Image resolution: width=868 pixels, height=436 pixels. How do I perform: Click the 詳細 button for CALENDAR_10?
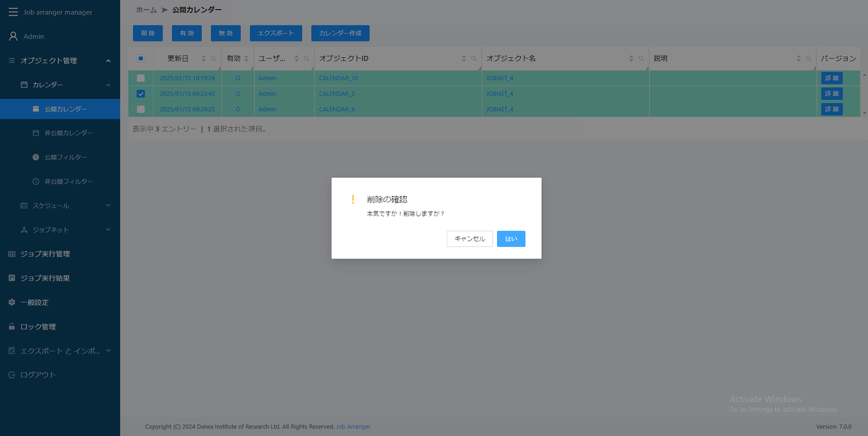(x=832, y=77)
